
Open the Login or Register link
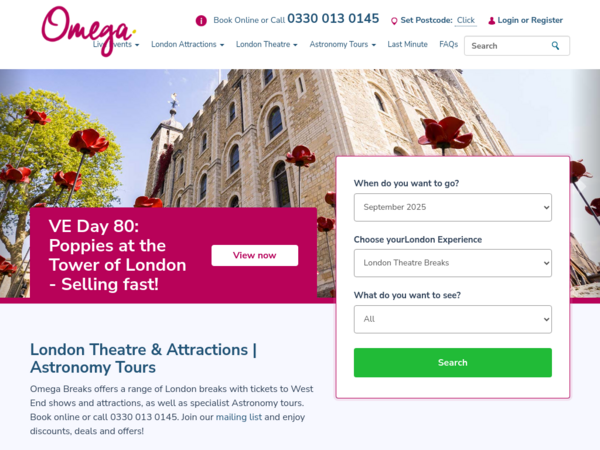point(530,21)
